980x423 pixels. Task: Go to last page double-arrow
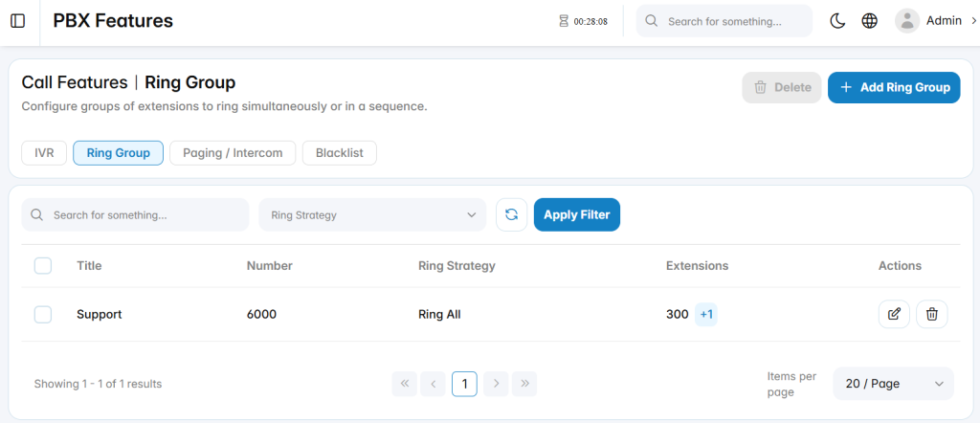(x=524, y=384)
